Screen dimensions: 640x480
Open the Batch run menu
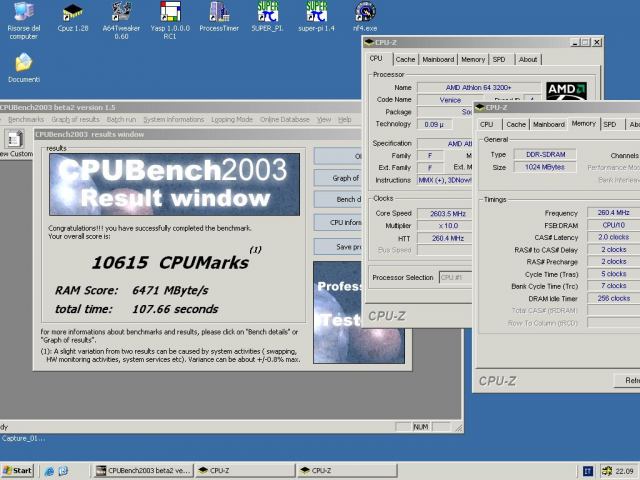point(121,120)
